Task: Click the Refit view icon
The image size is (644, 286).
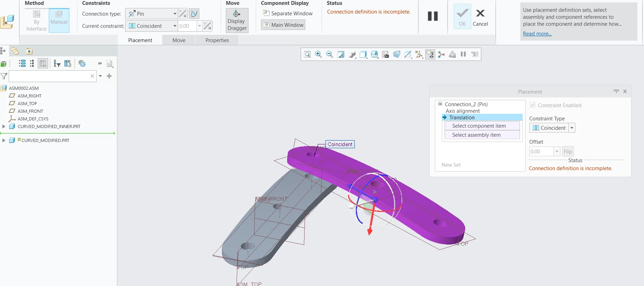Action: tap(307, 54)
